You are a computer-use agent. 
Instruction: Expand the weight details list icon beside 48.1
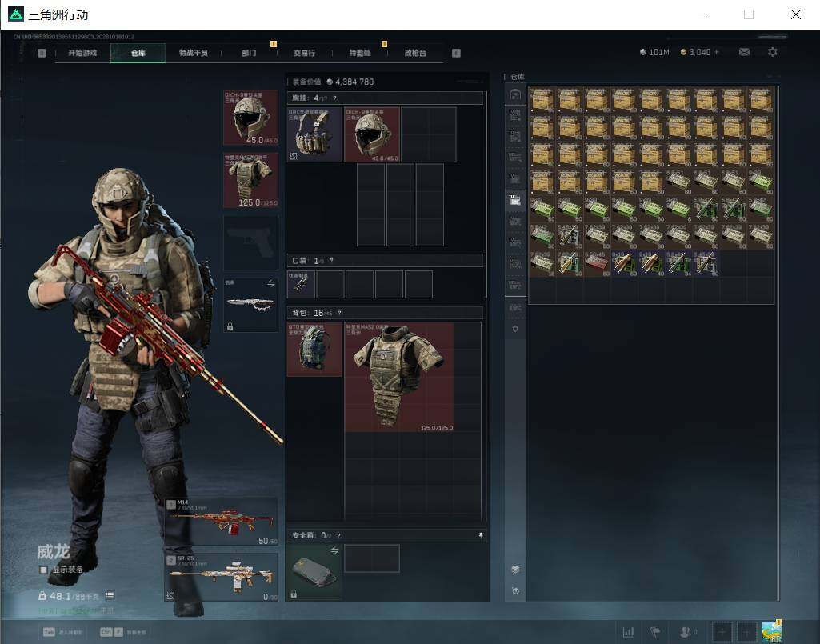tap(110, 595)
